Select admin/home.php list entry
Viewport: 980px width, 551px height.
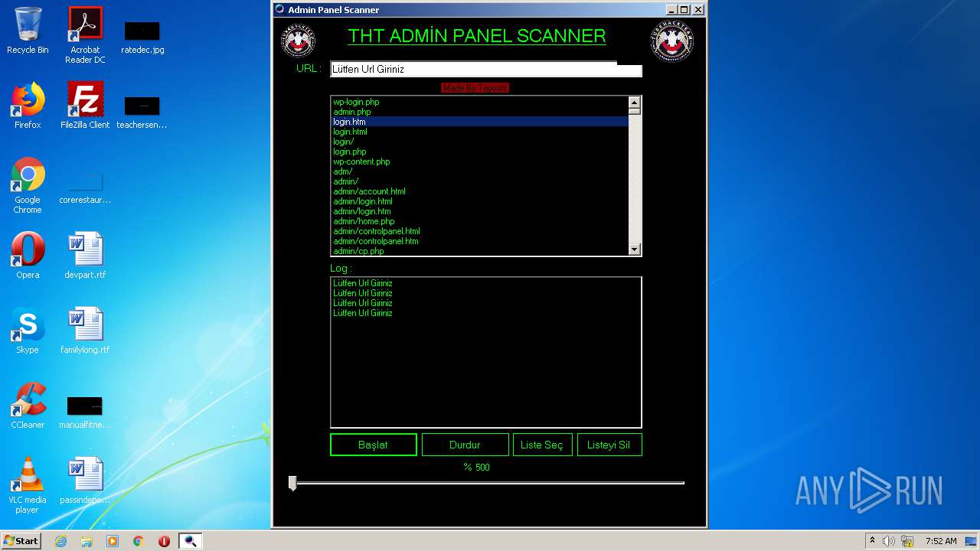click(479, 221)
